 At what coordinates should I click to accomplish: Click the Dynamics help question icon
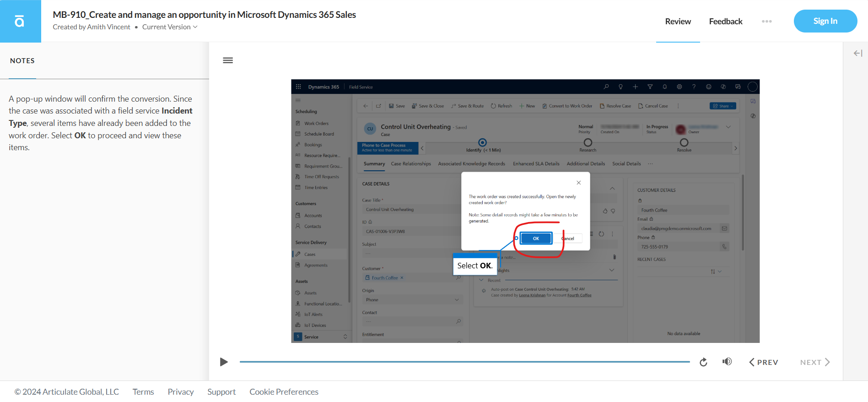pyautogui.click(x=694, y=87)
